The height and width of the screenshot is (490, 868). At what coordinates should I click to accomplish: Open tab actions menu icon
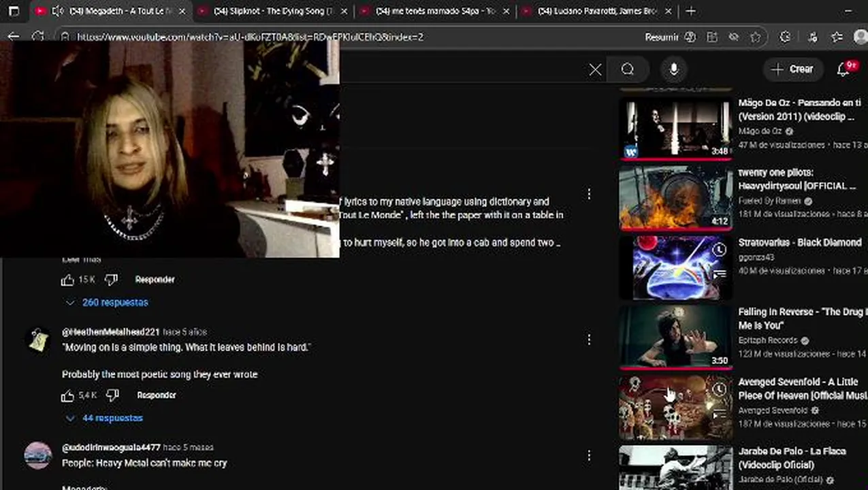point(14,11)
